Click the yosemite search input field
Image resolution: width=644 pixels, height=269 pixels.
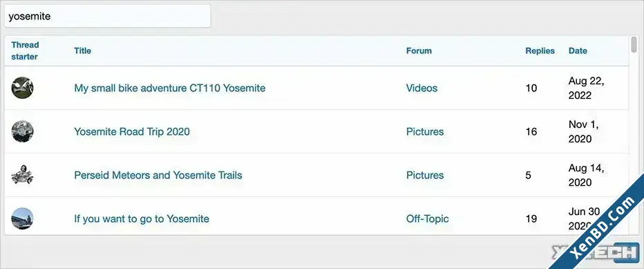coord(107,16)
